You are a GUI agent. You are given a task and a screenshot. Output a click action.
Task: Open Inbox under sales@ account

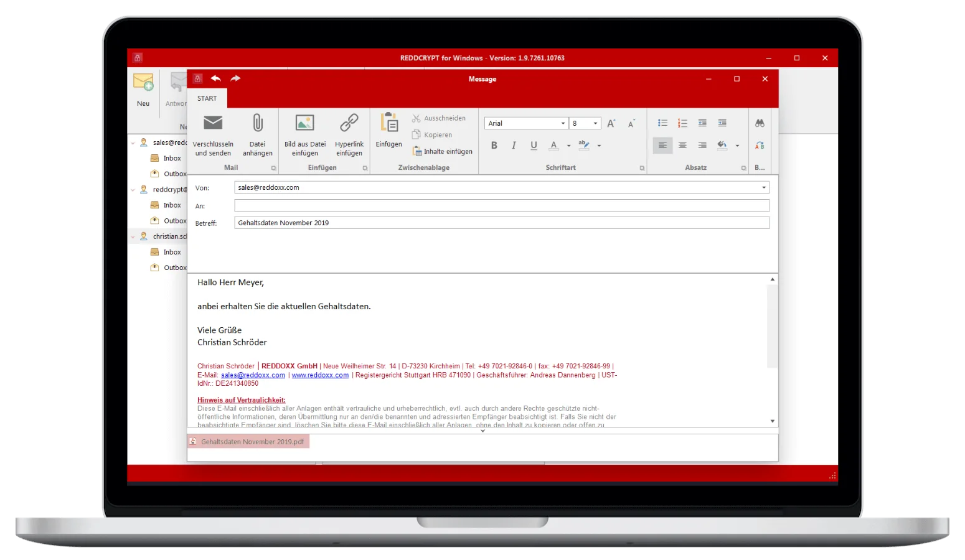pos(166,159)
